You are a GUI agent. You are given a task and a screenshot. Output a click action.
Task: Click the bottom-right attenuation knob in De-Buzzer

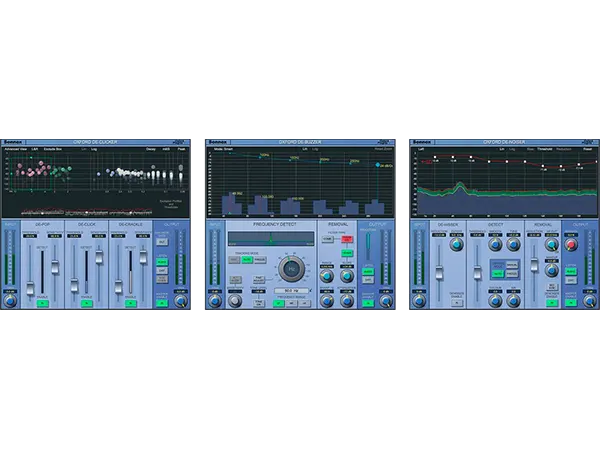[347, 301]
